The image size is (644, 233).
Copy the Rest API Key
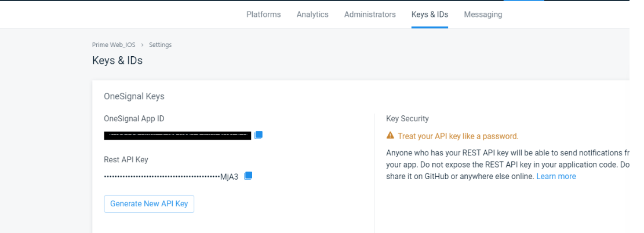point(248,176)
